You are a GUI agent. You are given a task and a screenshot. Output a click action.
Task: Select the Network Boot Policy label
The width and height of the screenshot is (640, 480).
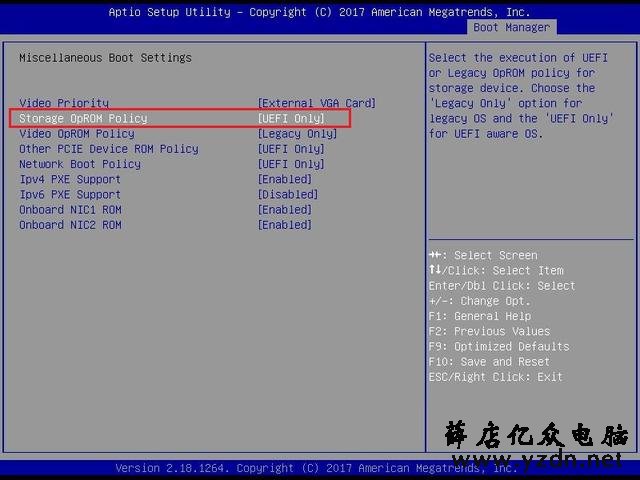coord(80,164)
